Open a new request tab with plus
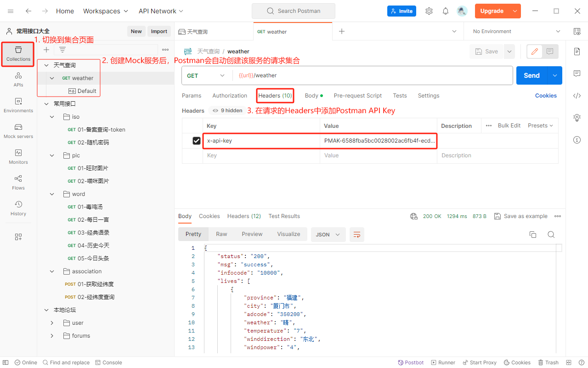 (x=341, y=31)
